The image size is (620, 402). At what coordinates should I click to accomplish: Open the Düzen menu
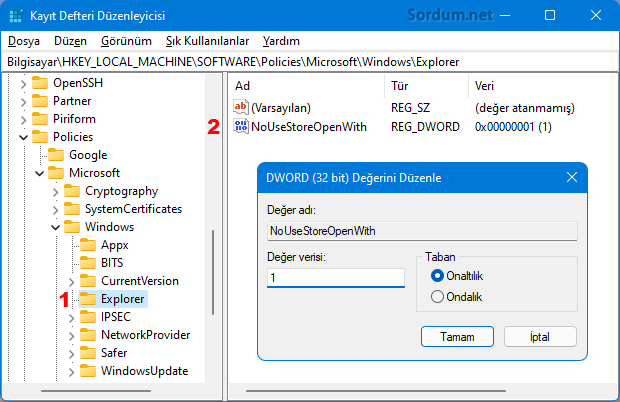click(70, 41)
